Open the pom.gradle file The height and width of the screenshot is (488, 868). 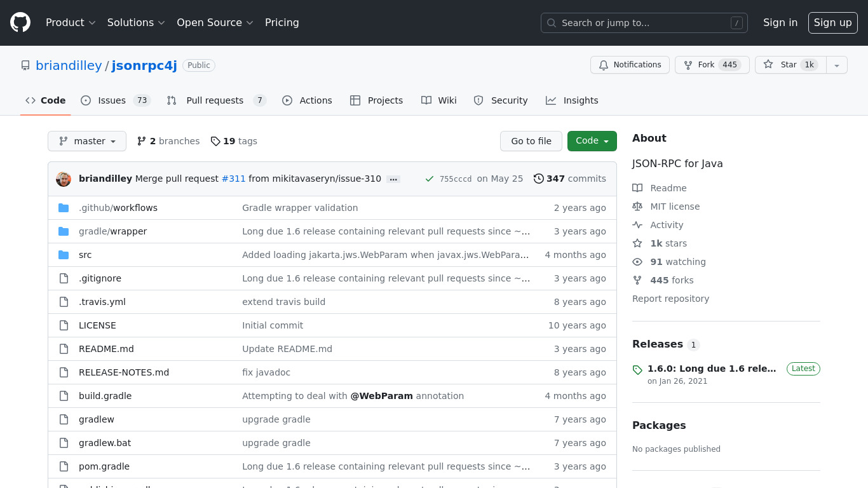104,466
